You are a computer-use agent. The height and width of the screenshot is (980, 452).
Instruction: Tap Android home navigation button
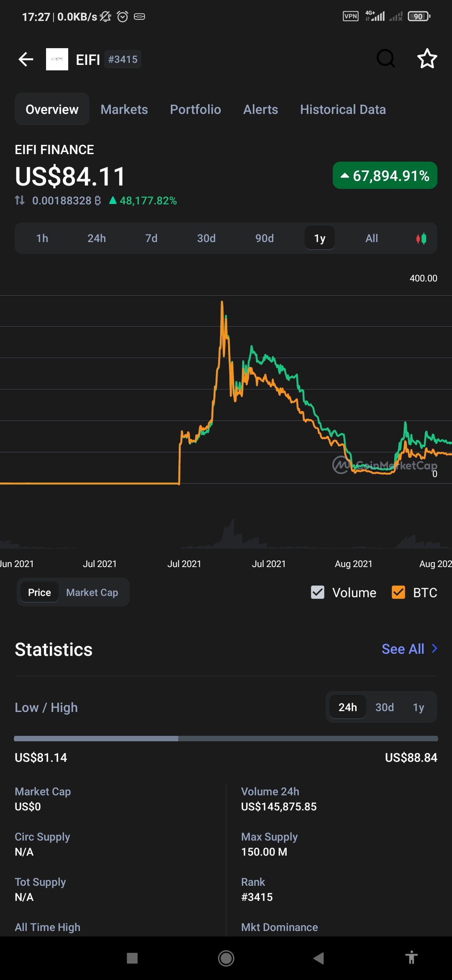[226, 958]
